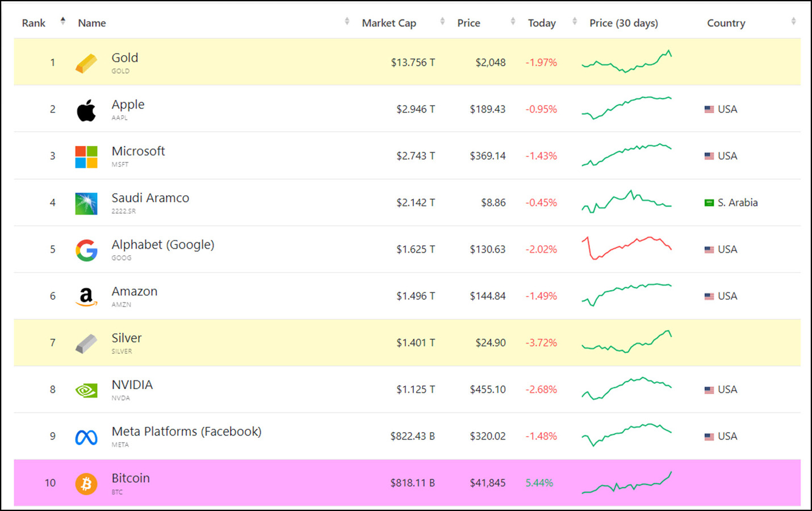Open the Meta Platforms (Facebook) link
This screenshot has width=812, height=511.
point(186,432)
